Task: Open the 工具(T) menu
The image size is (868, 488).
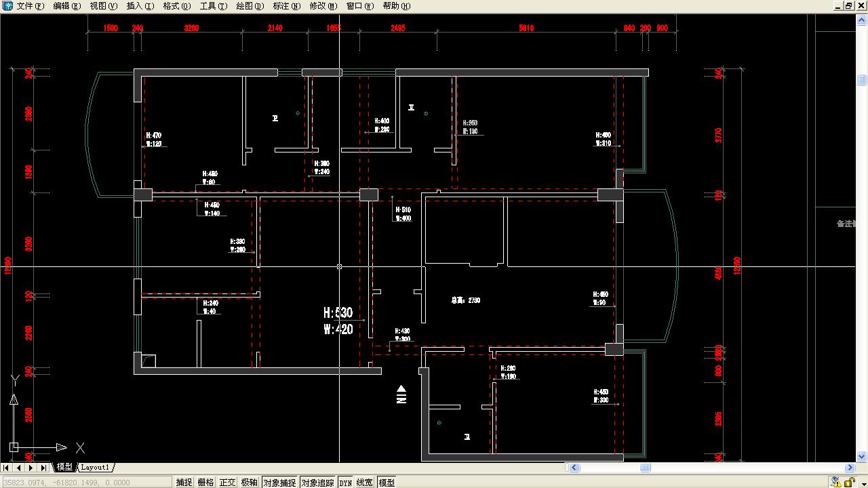Action: [214, 6]
